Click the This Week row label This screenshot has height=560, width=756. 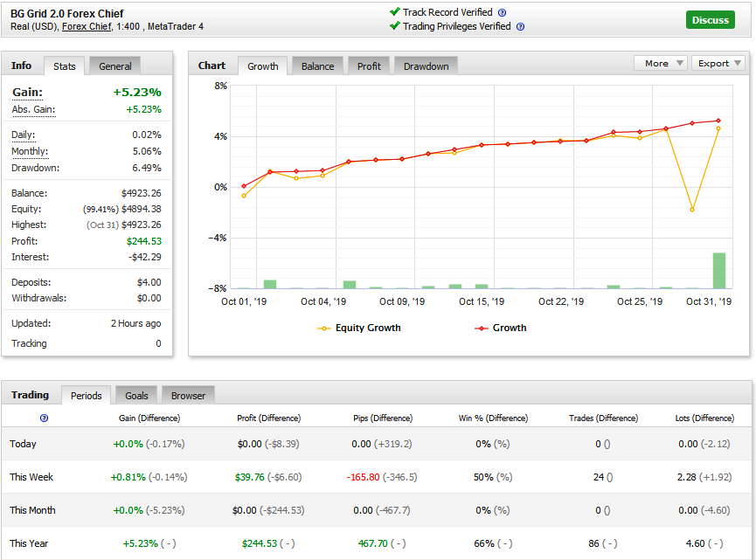click(x=31, y=477)
